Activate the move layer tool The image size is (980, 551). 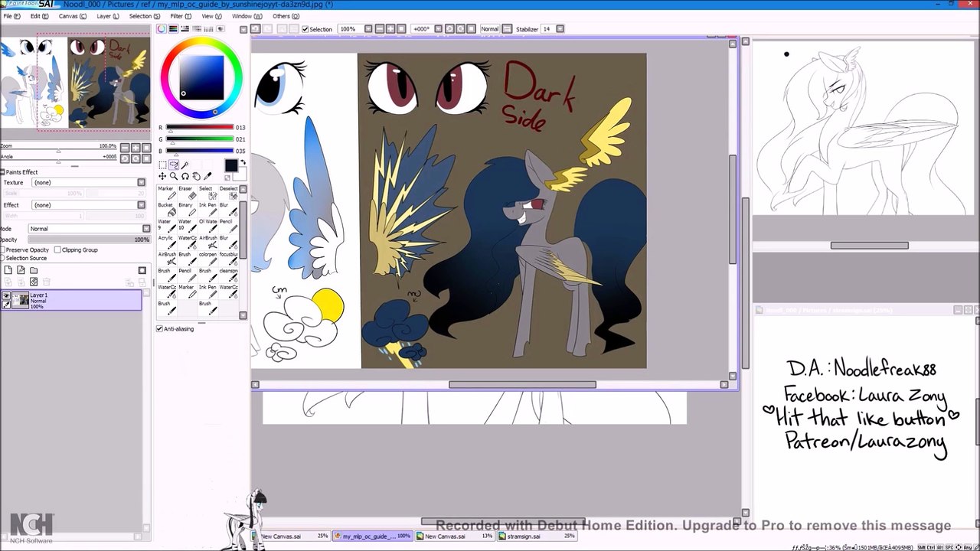[x=162, y=176]
